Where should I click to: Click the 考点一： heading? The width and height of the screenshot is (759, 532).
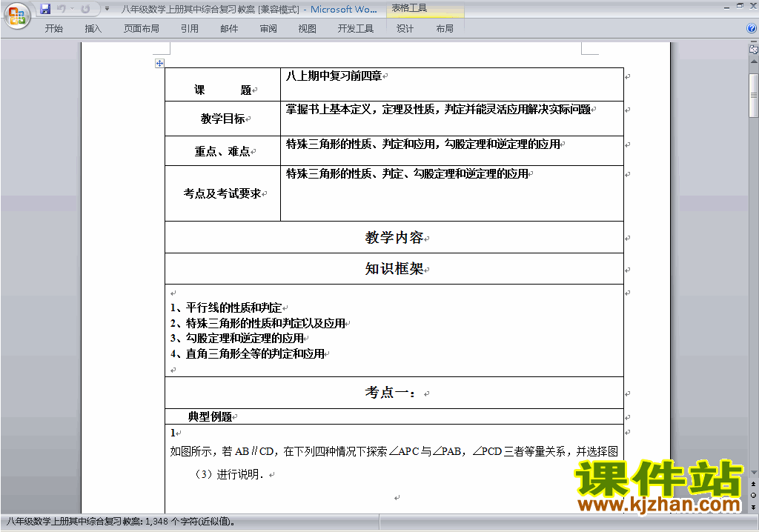(391, 393)
